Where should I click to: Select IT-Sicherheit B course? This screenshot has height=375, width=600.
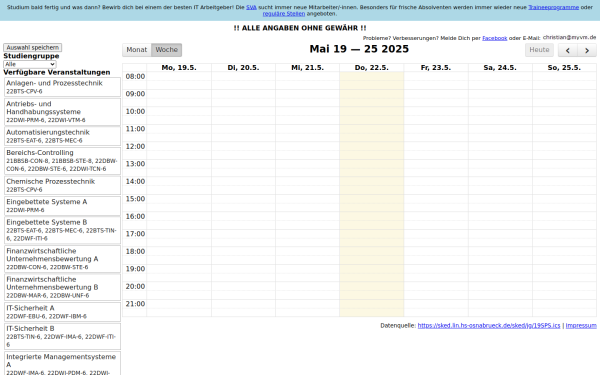point(62,336)
